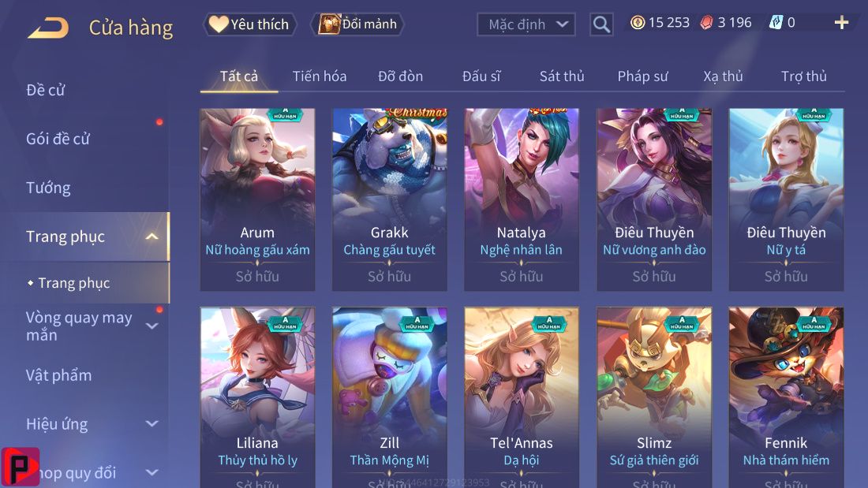Select the Vật phẩm sidebar item
Screen dimensions: 868x488
pyautogui.click(x=58, y=376)
